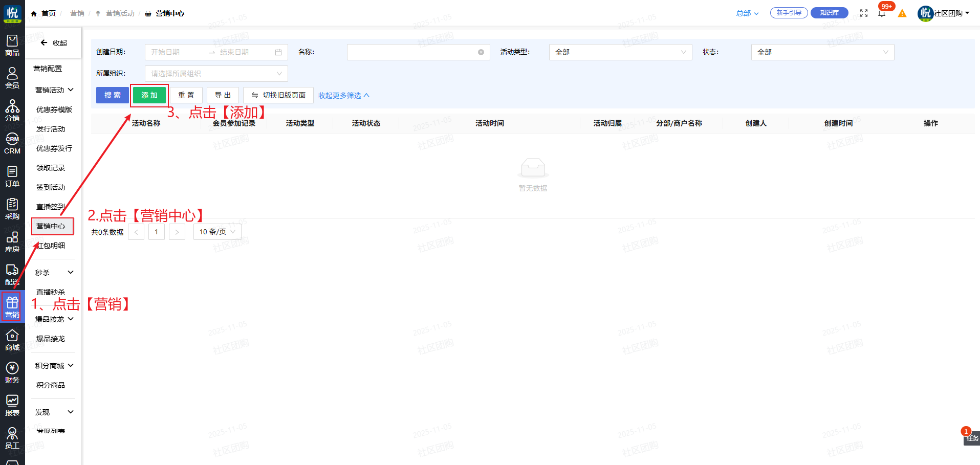Click the 名称 name input field
The height and width of the screenshot is (465, 980).
pyautogui.click(x=412, y=52)
